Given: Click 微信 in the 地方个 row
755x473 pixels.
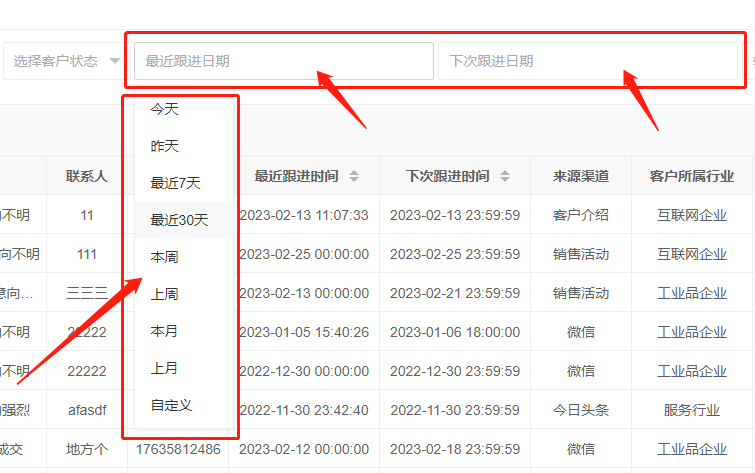Looking at the screenshot, I should pyautogui.click(x=581, y=449).
